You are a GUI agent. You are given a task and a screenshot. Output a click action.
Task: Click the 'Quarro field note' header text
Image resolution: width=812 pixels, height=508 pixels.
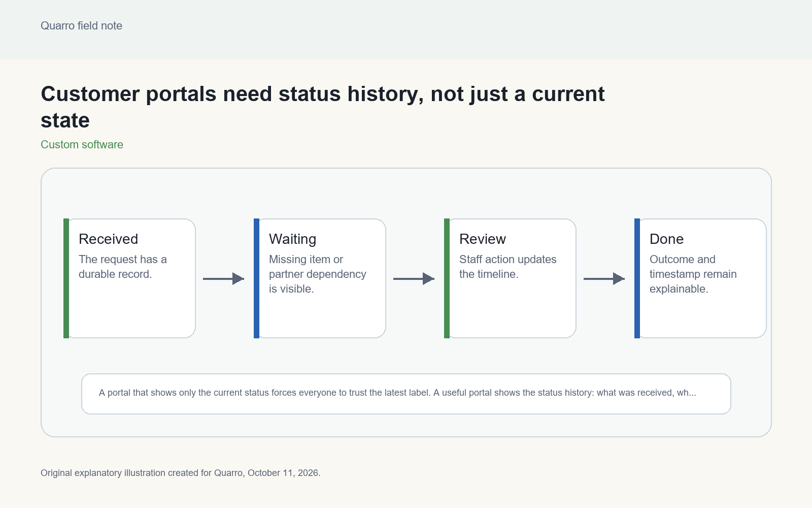coord(81,26)
